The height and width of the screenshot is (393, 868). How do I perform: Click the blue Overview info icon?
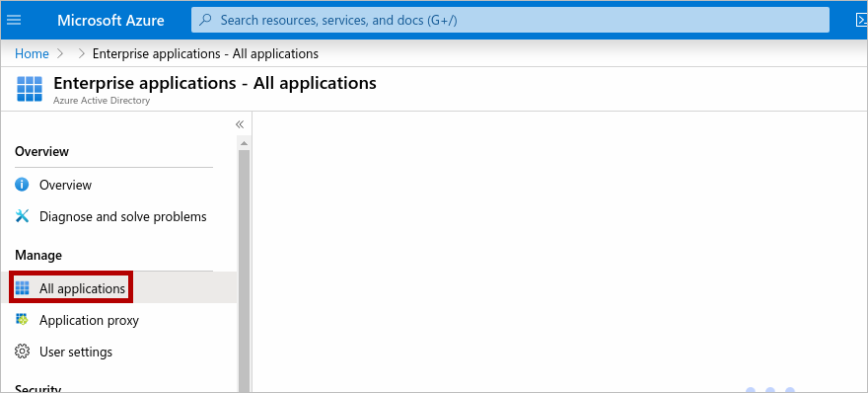point(22,185)
